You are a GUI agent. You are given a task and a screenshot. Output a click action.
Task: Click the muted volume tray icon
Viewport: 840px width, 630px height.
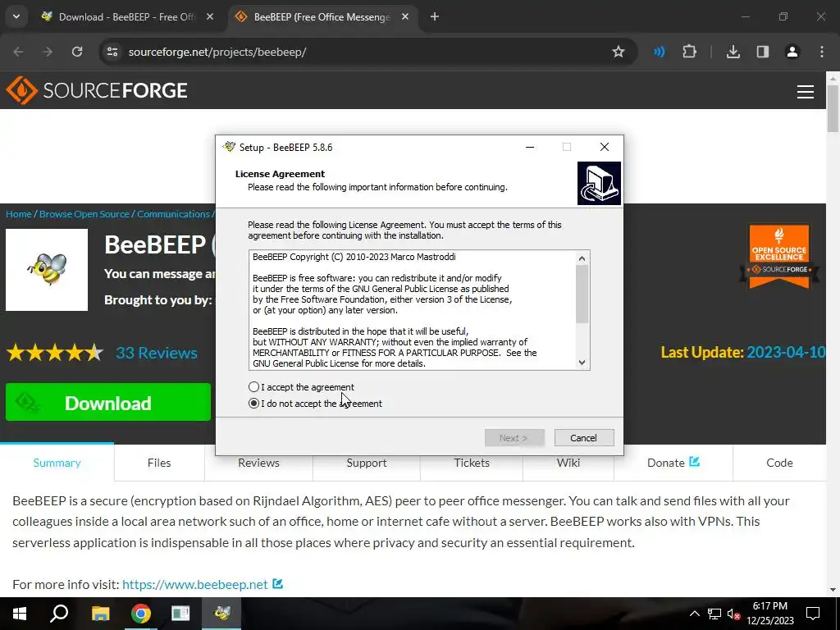pyautogui.click(x=733, y=614)
